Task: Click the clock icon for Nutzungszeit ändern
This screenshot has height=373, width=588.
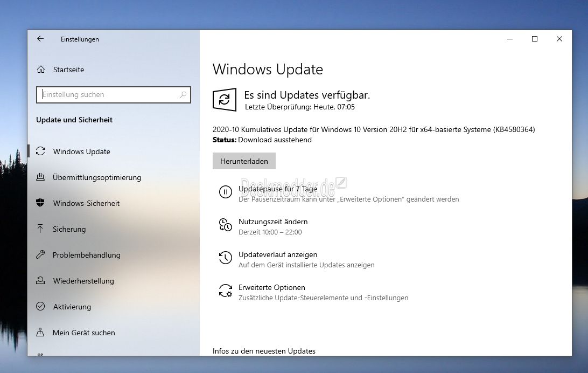Action: coord(226,225)
